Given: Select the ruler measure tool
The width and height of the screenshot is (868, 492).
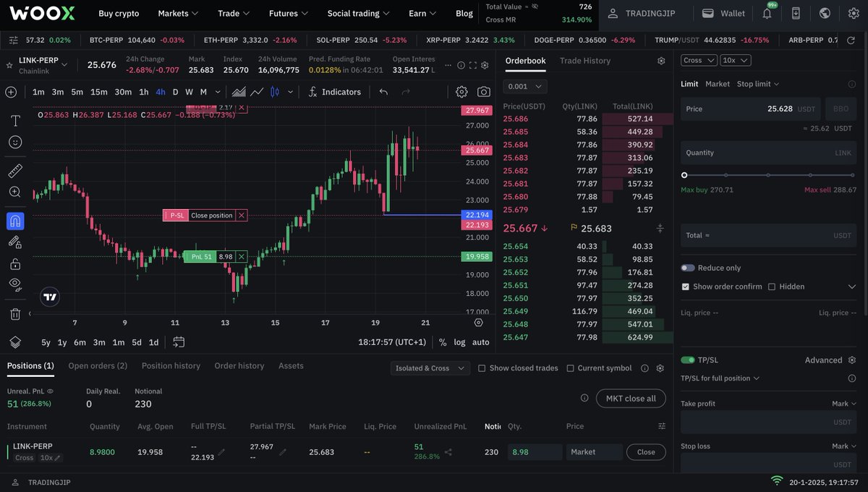Looking at the screenshot, I should (15, 171).
